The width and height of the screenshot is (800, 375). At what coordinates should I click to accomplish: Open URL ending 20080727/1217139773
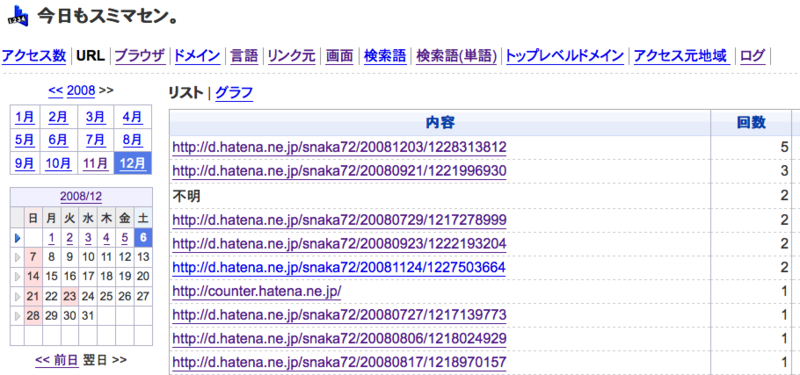[339, 315]
